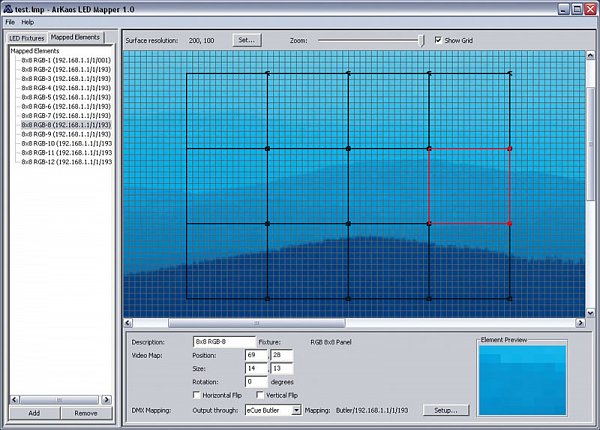Click the horizontal scrollbar left arrow
This screenshot has width=600, height=430.
point(128,323)
